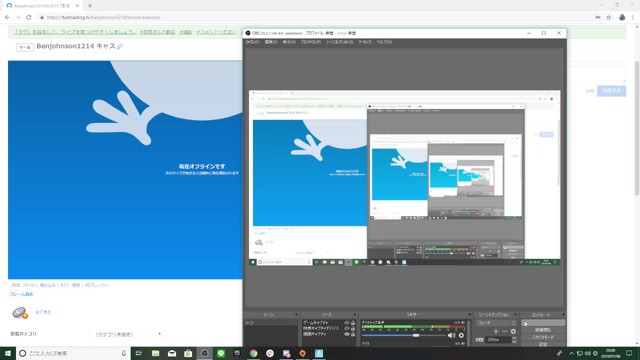Viewport: 640px width, 360px height.
Task: Remove the transition with the minus icon
Action: point(504,331)
